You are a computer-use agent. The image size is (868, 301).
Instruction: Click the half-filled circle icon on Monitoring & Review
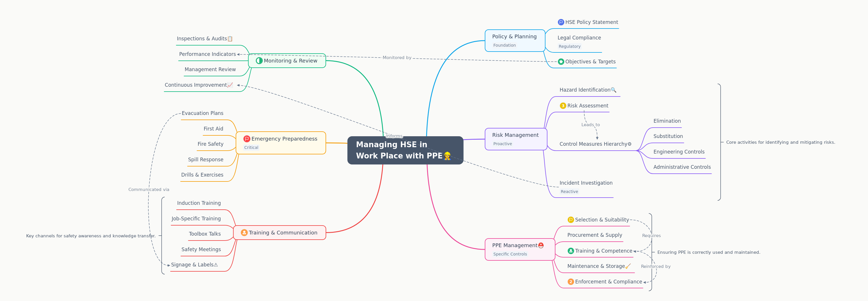coord(259,61)
